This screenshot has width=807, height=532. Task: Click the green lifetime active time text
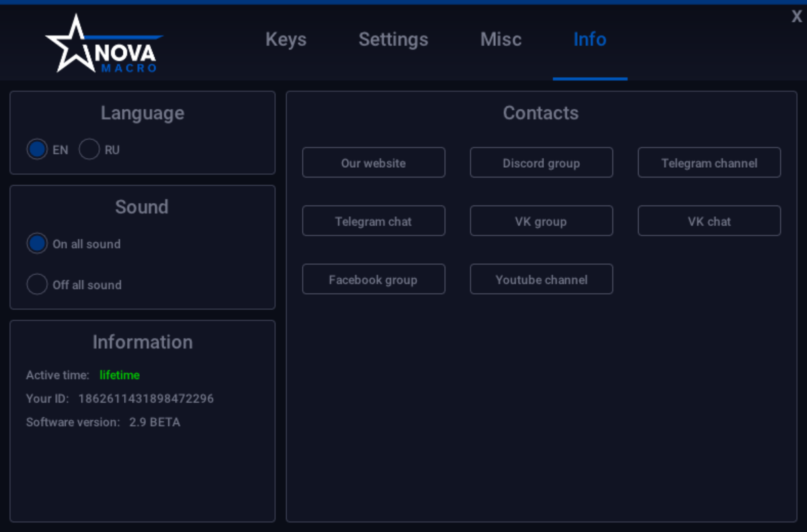119,375
